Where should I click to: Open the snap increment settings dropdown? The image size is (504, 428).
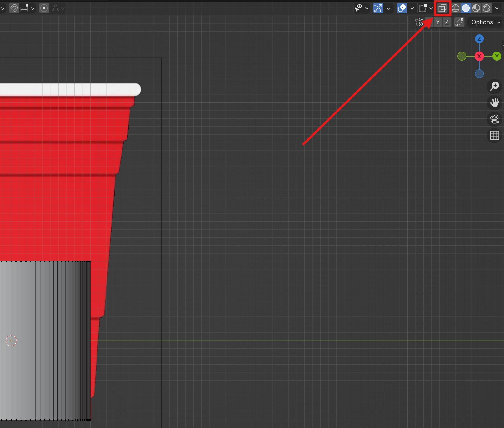point(27,8)
